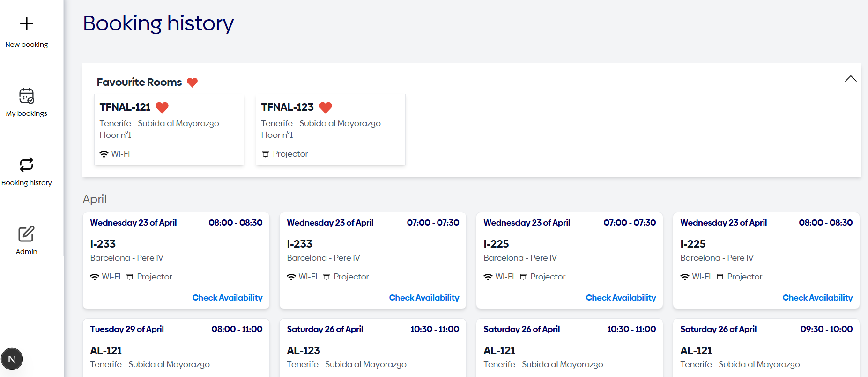Check Availability for I-233 at 08:00 - 08:30
This screenshot has height=377, width=868.
(227, 298)
